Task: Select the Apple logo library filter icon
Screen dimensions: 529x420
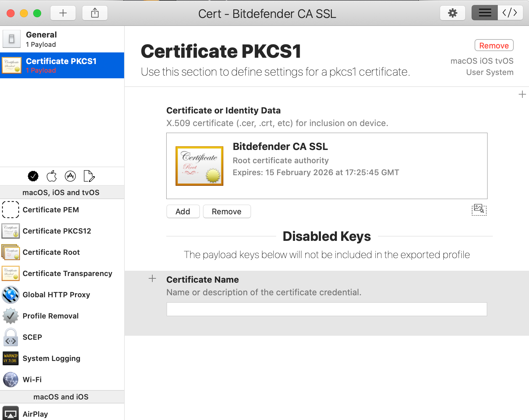Action: pyautogui.click(x=52, y=176)
